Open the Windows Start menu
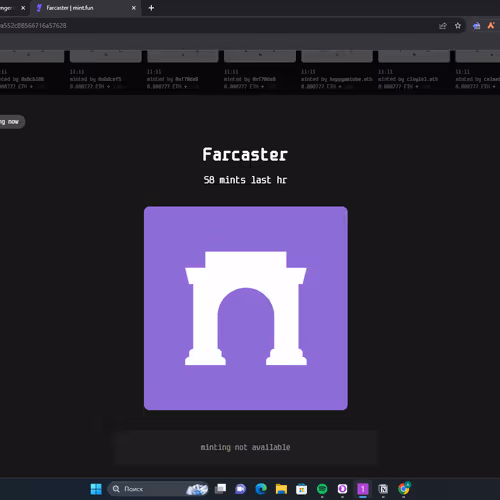The width and height of the screenshot is (500, 500). [96, 489]
